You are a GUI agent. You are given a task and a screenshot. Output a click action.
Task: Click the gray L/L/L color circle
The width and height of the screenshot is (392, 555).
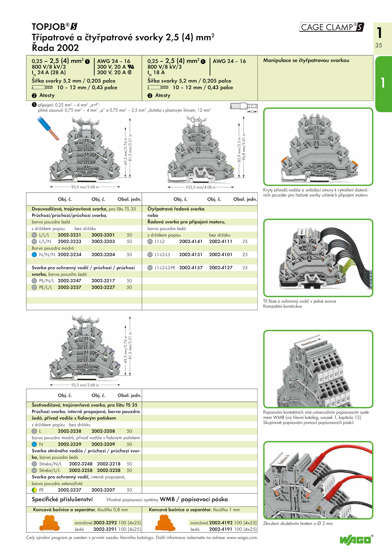point(34,235)
